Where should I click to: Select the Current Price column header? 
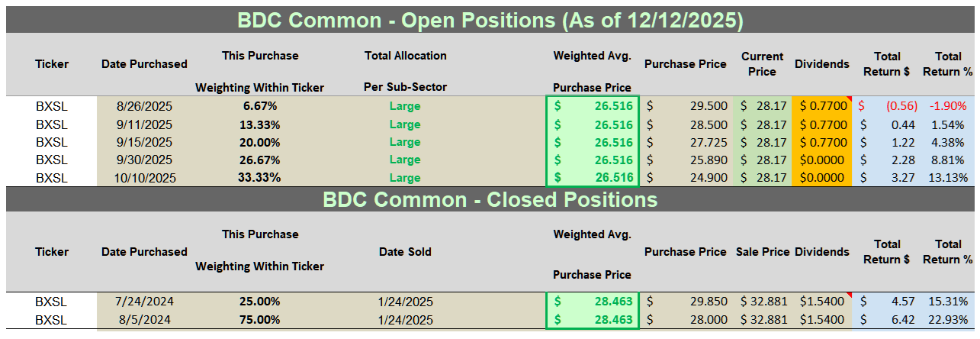[762, 64]
